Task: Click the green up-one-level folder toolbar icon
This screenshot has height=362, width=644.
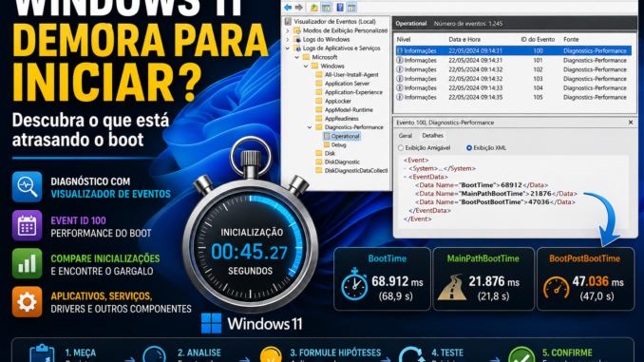Action: coord(313,8)
